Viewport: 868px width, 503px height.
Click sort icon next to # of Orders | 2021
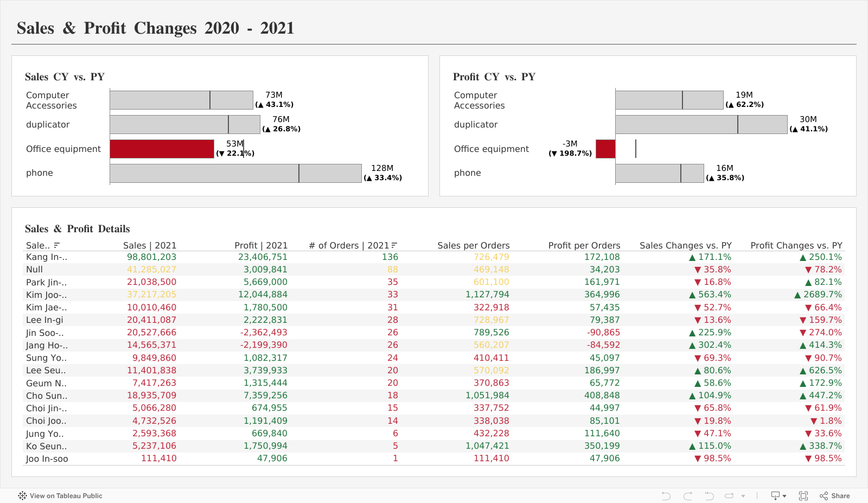(x=394, y=245)
